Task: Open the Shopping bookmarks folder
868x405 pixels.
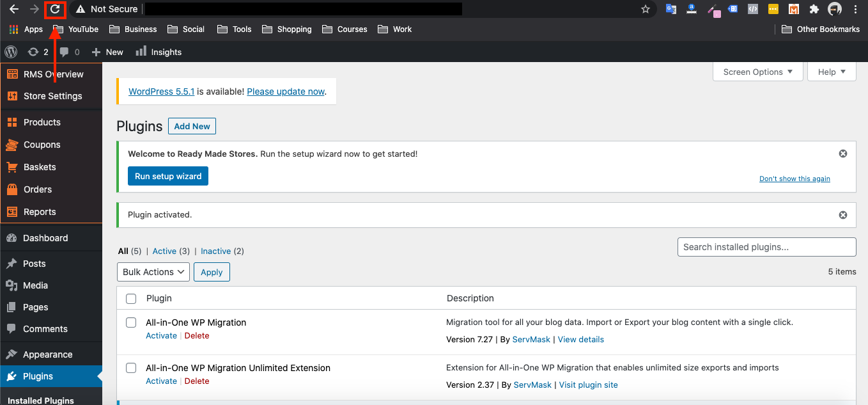Action: pyautogui.click(x=287, y=29)
